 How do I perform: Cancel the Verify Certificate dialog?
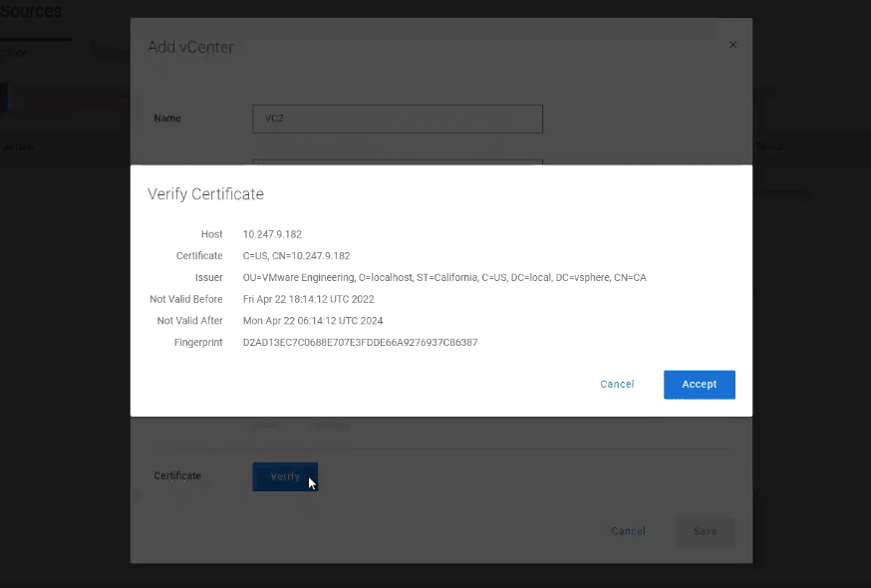click(617, 384)
